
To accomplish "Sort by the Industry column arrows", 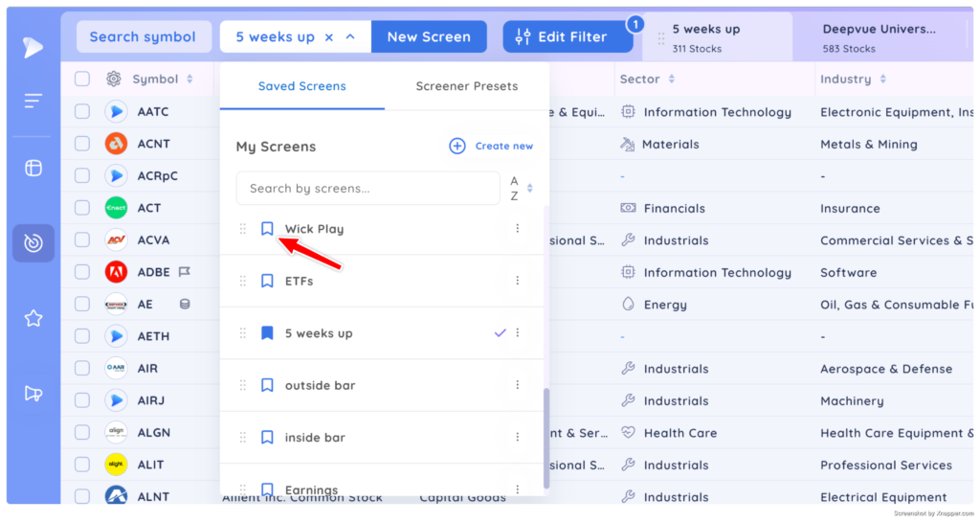I will [882, 79].
